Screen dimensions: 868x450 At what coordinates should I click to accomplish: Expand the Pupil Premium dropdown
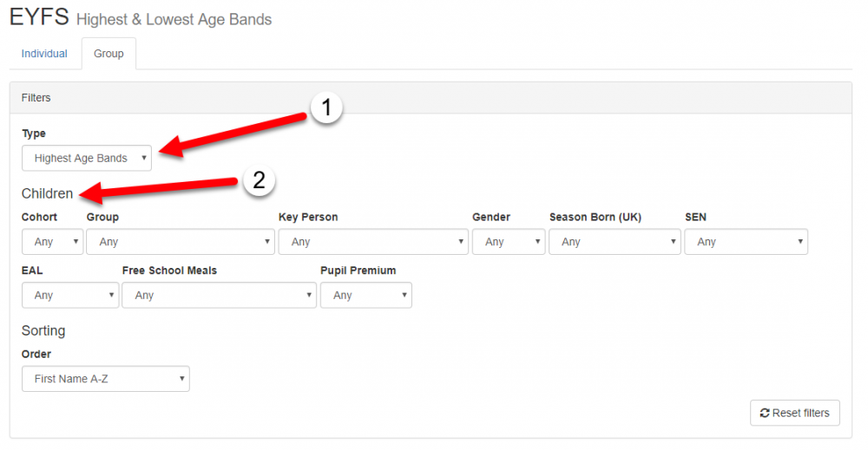point(366,296)
